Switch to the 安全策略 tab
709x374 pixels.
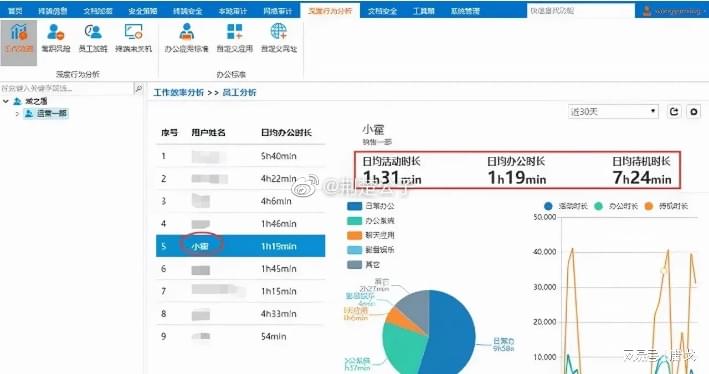[142, 11]
